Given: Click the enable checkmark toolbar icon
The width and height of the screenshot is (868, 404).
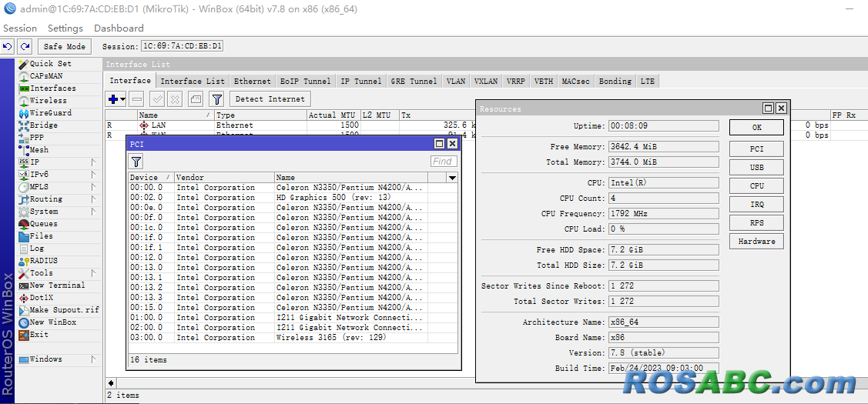Looking at the screenshot, I should pyautogui.click(x=157, y=99).
